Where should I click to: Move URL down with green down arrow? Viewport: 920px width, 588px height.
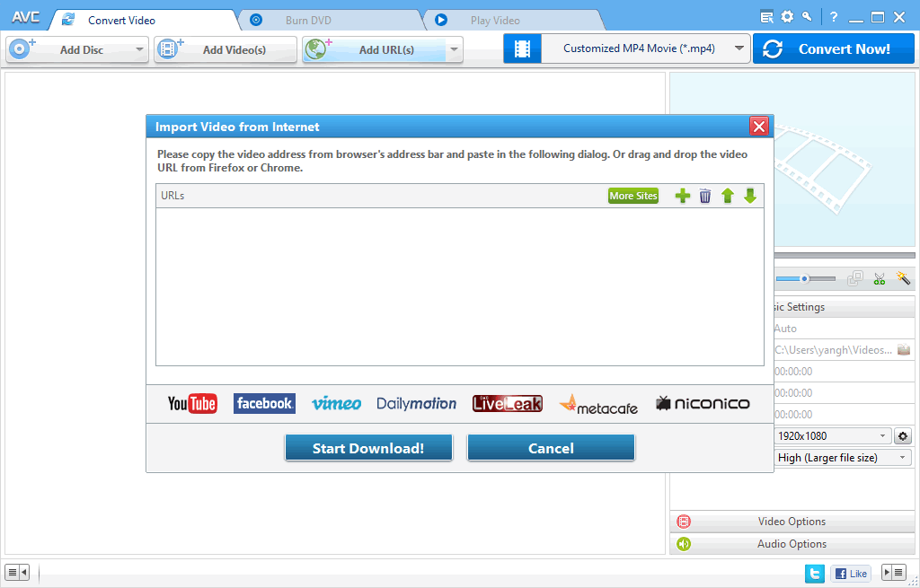[750, 196]
